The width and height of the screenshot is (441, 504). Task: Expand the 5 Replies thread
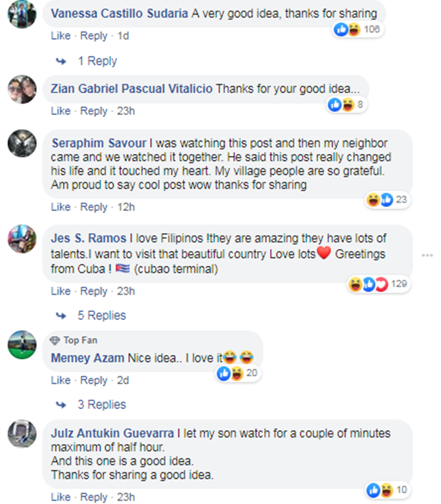[x=102, y=315]
